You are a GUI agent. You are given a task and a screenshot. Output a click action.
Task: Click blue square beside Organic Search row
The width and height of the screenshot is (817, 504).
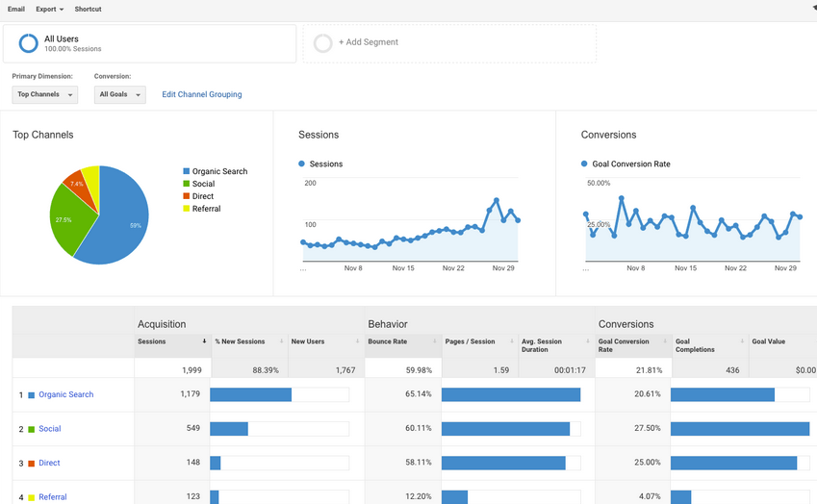click(31, 395)
